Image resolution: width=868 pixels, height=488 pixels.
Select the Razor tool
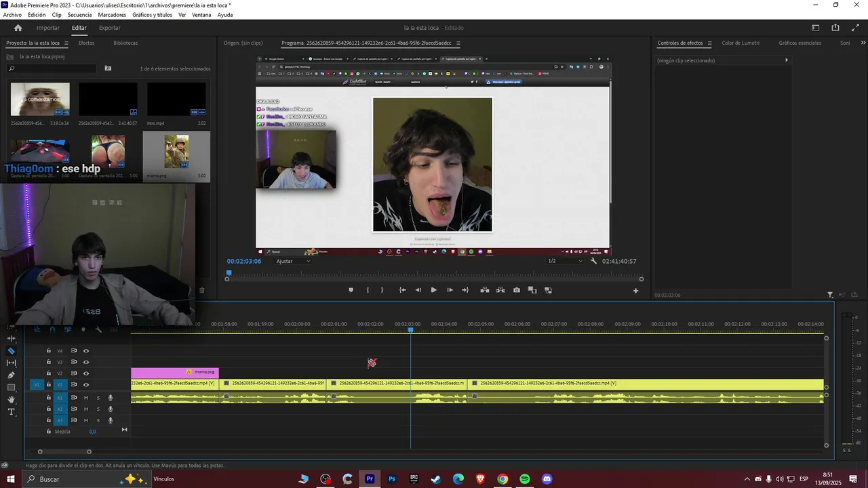click(x=11, y=351)
